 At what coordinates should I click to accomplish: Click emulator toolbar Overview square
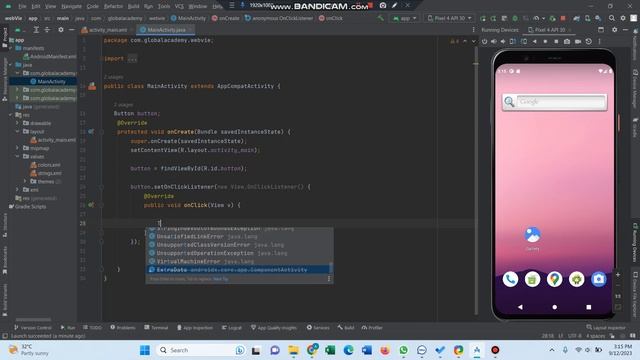(556, 41)
